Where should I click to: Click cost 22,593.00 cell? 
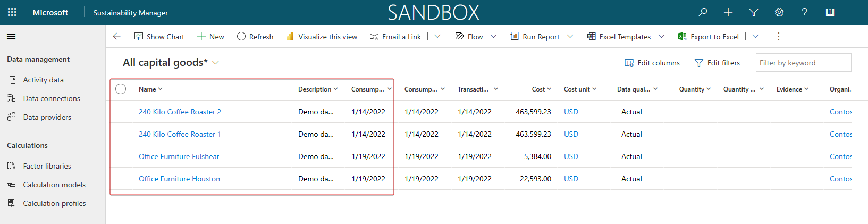pyautogui.click(x=535, y=179)
